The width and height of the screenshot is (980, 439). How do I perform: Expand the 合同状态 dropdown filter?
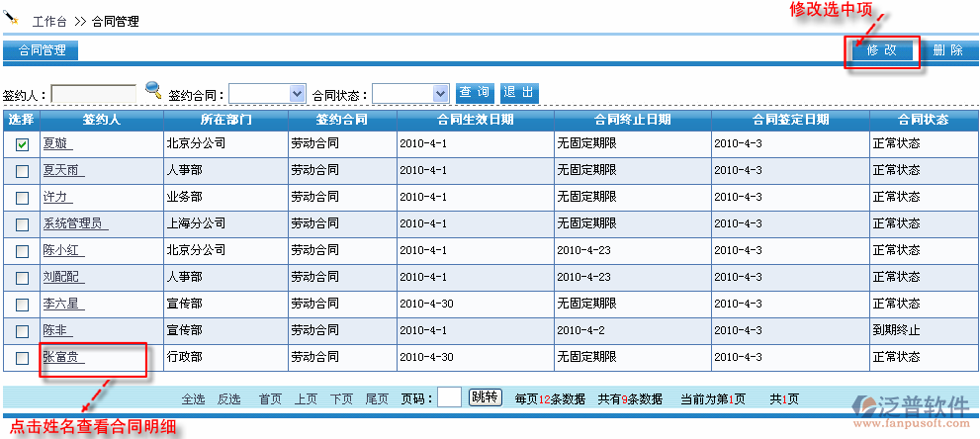(x=410, y=93)
